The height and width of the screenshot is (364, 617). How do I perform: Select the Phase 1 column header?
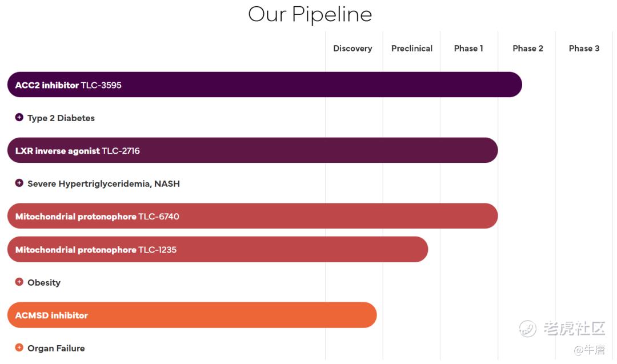(468, 49)
